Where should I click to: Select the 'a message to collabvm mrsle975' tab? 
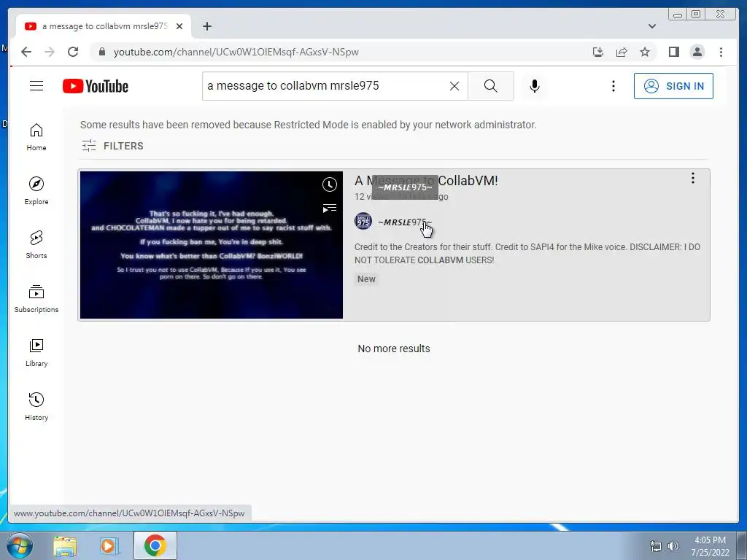(x=104, y=26)
